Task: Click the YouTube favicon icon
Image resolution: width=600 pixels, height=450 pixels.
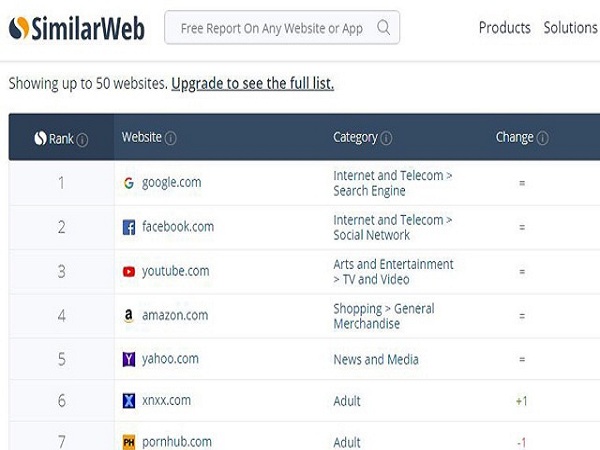Action: 129,271
